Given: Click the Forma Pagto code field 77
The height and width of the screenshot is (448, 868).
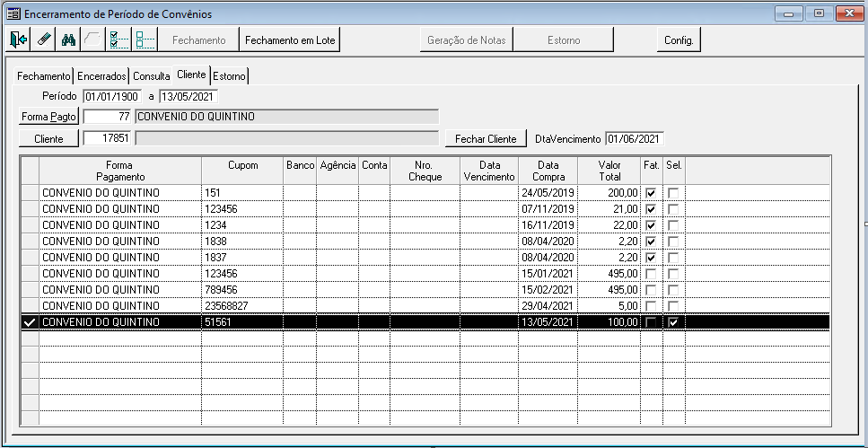Looking at the screenshot, I should click(x=107, y=117).
